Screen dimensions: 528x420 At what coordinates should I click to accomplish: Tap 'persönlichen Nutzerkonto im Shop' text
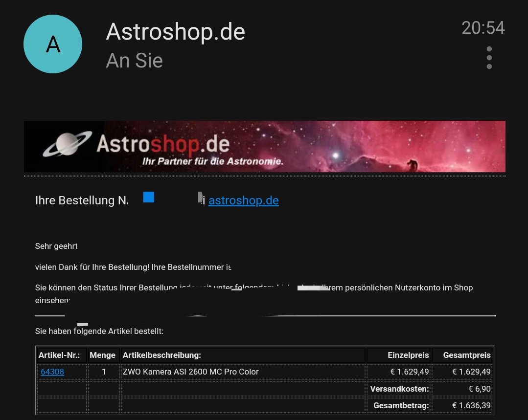point(409,287)
